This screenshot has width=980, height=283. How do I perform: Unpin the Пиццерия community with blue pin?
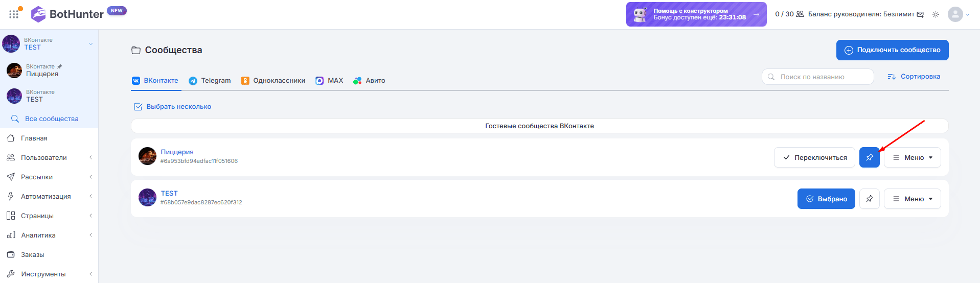[x=870, y=157]
